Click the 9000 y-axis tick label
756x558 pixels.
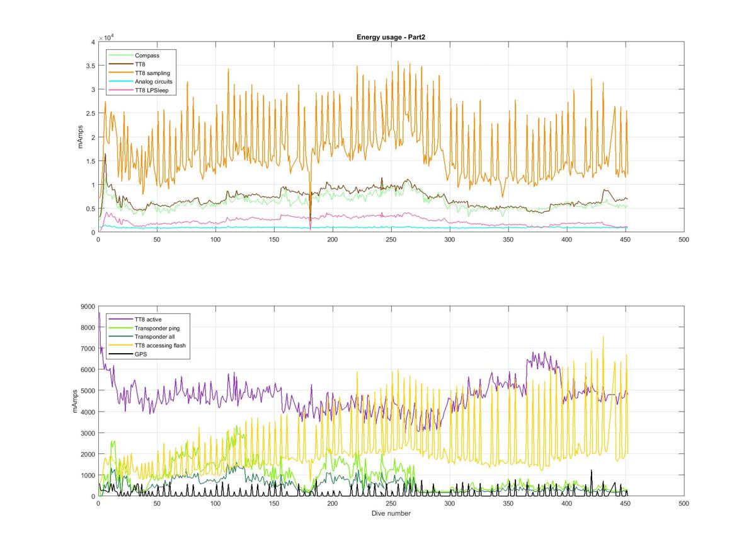coord(87,306)
